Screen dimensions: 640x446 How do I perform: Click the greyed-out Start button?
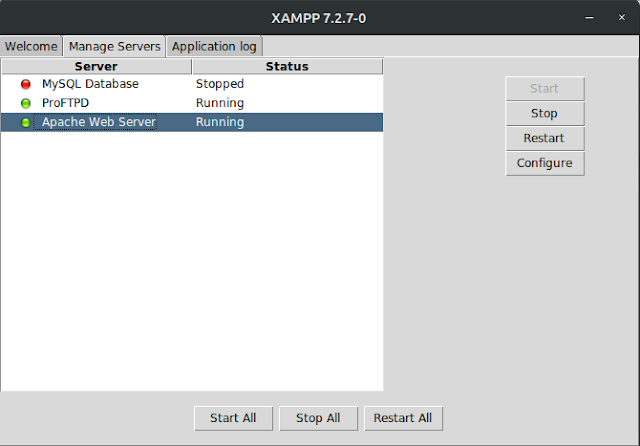click(544, 89)
